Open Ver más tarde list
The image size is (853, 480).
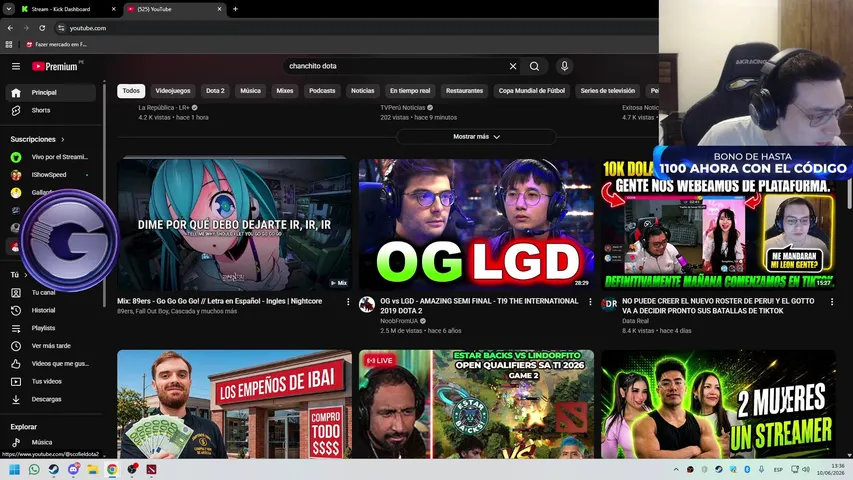51,346
